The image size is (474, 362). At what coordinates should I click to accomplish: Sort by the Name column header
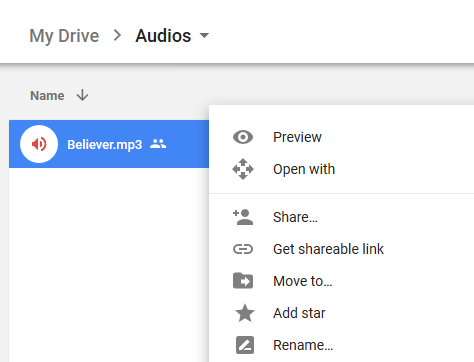tap(47, 96)
